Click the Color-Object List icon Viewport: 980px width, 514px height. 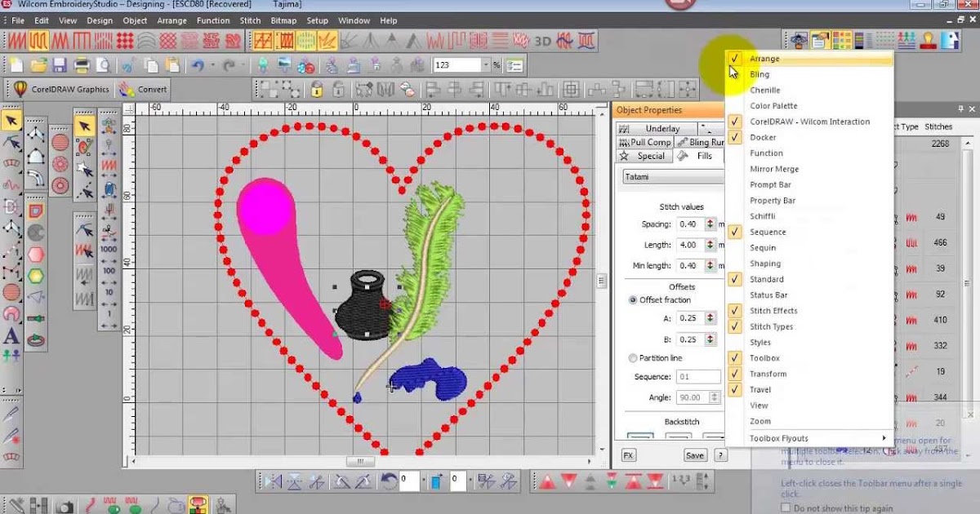(x=841, y=40)
